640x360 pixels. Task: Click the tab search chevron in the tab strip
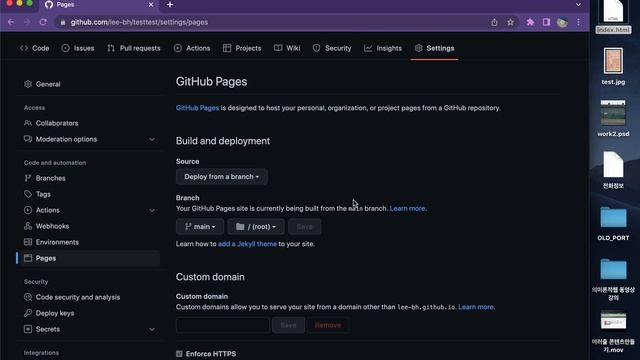point(578,4)
